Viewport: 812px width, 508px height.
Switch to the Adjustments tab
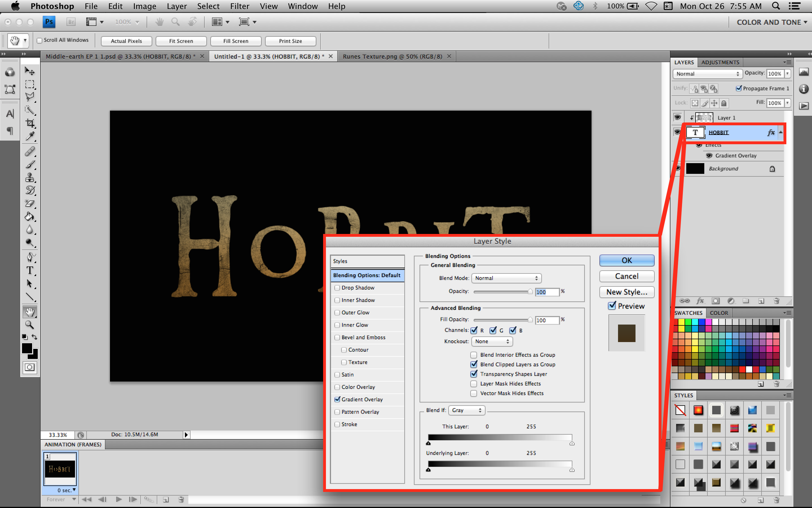720,62
